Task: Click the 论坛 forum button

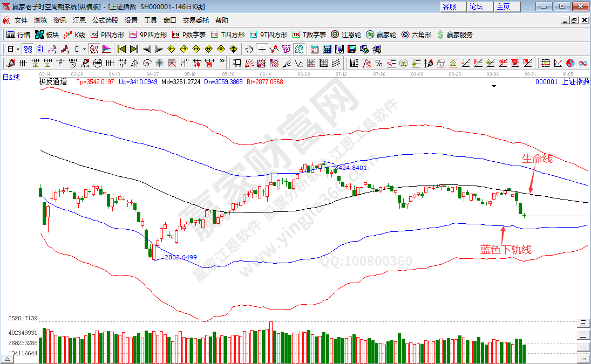Action: tap(476, 6)
